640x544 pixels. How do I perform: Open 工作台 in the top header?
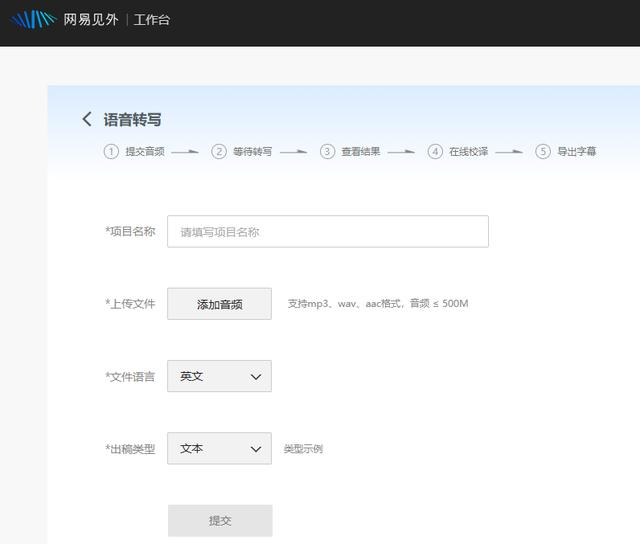tap(152, 19)
